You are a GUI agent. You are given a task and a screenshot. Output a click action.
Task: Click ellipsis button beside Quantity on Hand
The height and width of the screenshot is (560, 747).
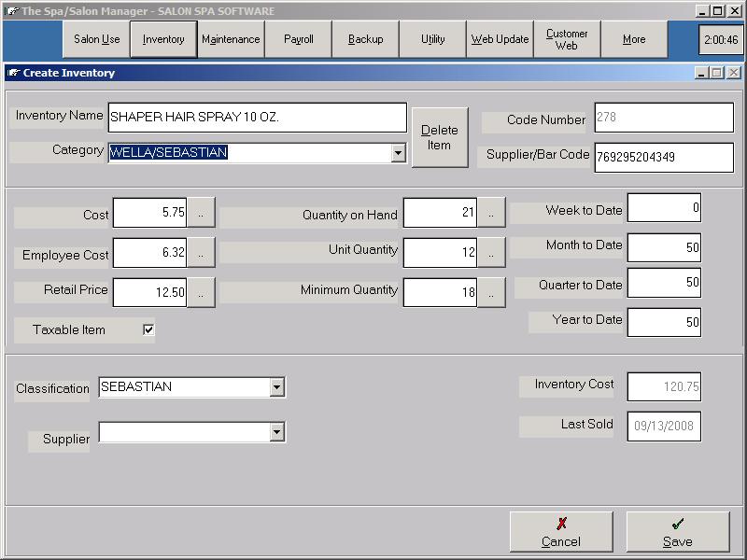491,213
